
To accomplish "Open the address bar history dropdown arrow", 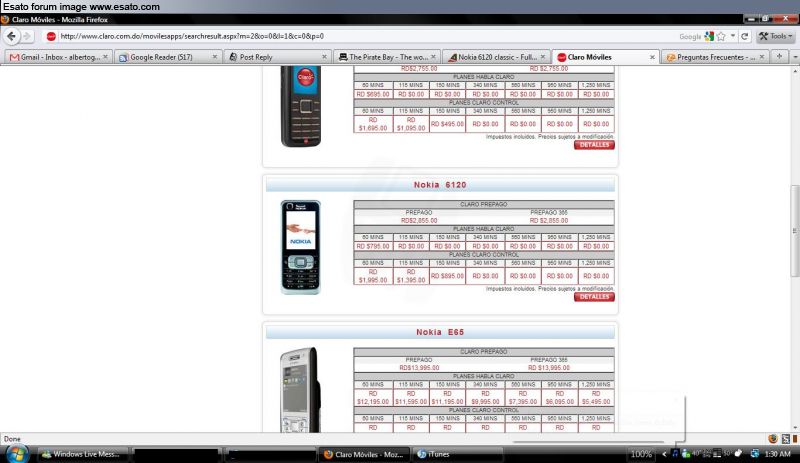I will [733, 36].
